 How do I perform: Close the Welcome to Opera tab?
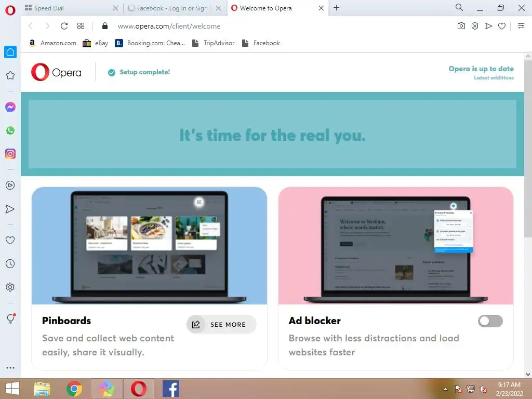321,8
